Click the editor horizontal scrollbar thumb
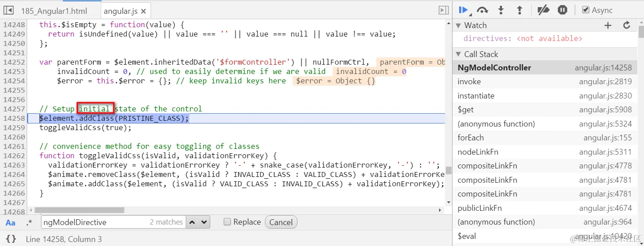This screenshot has height=246, width=644. (x=79, y=210)
